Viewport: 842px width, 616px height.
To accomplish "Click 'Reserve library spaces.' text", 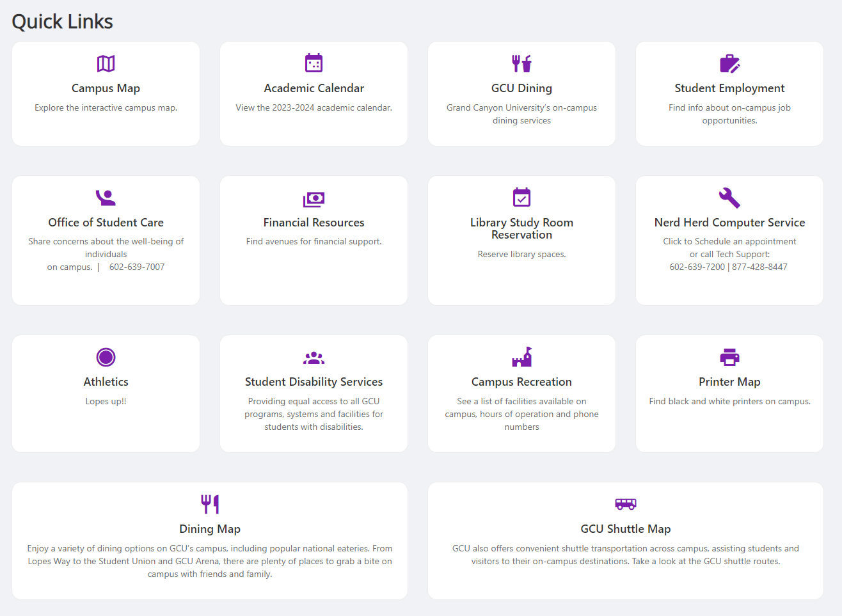I will (521, 255).
